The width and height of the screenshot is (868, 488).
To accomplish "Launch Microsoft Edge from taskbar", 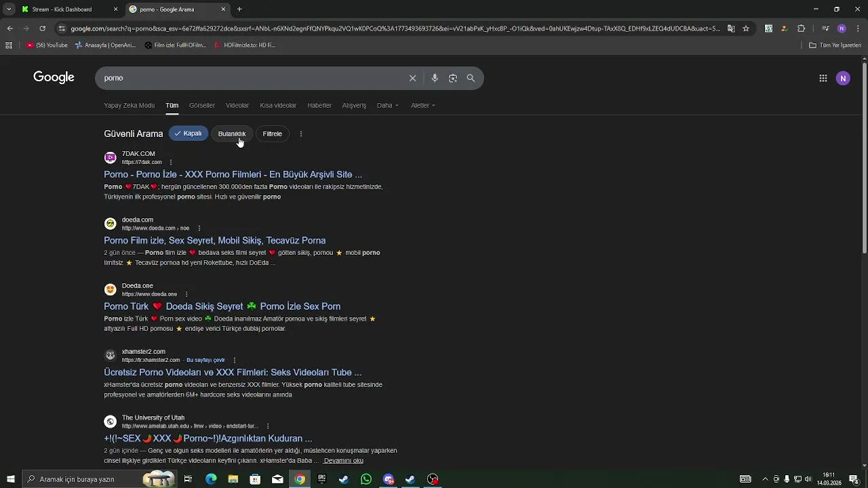I will coord(211,479).
